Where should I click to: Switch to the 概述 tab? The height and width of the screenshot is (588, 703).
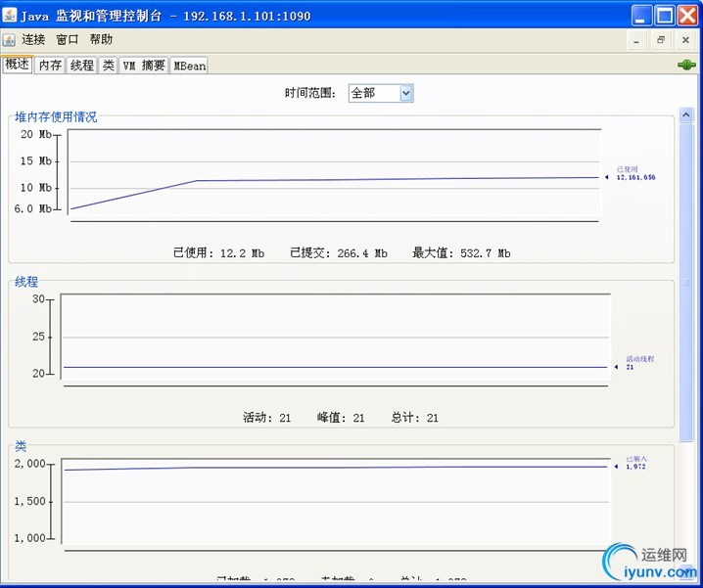coord(17,65)
